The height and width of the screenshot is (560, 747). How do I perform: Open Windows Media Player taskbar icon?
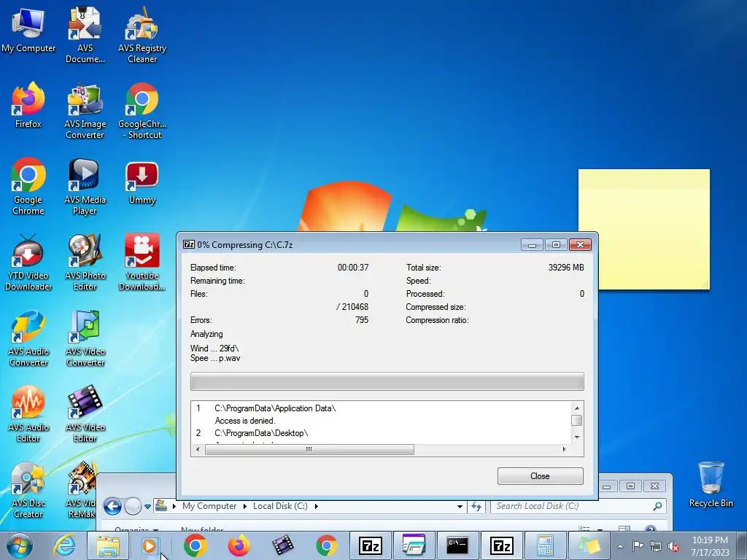[x=150, y=545]
